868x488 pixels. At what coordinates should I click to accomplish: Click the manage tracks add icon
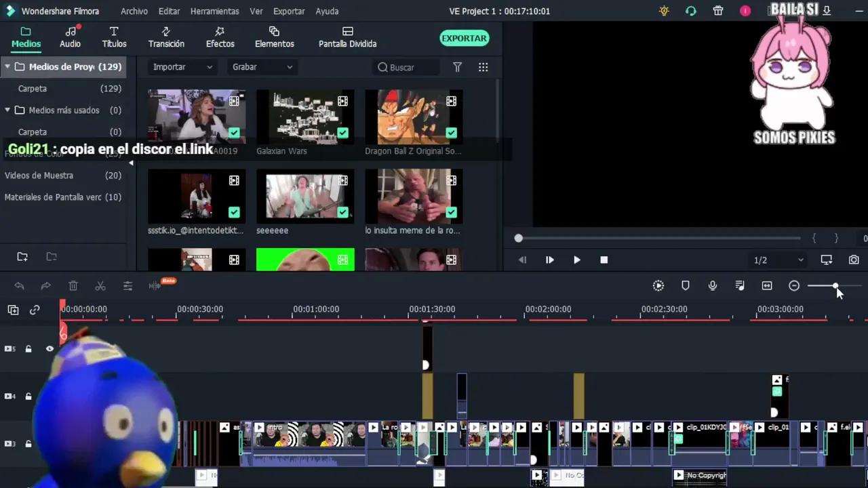pos(13,310)
